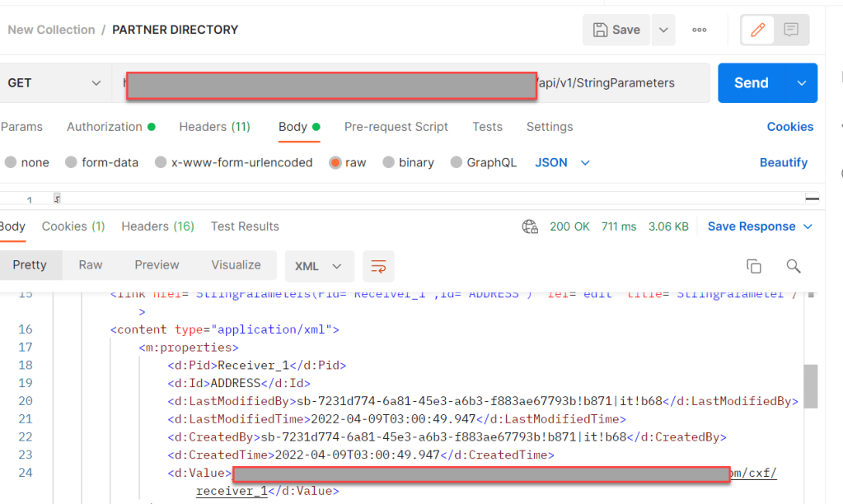This screenshot has height=504, width=843.
Task: Toggle the word wrap icon in response
Action: (378, 266)
